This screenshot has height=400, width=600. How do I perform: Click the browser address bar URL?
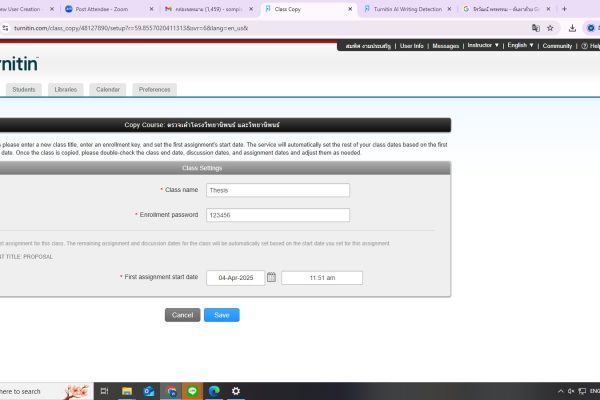(x=131, y=28)
